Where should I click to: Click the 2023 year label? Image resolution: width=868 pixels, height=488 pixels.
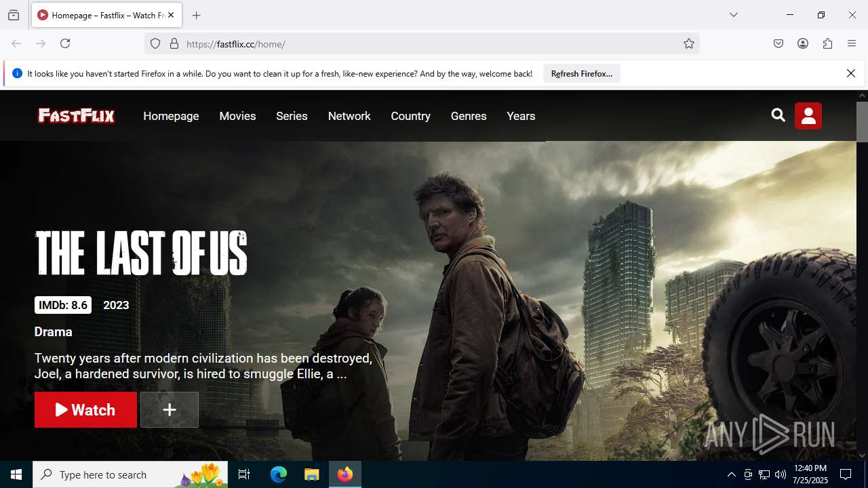pos(116,305)
